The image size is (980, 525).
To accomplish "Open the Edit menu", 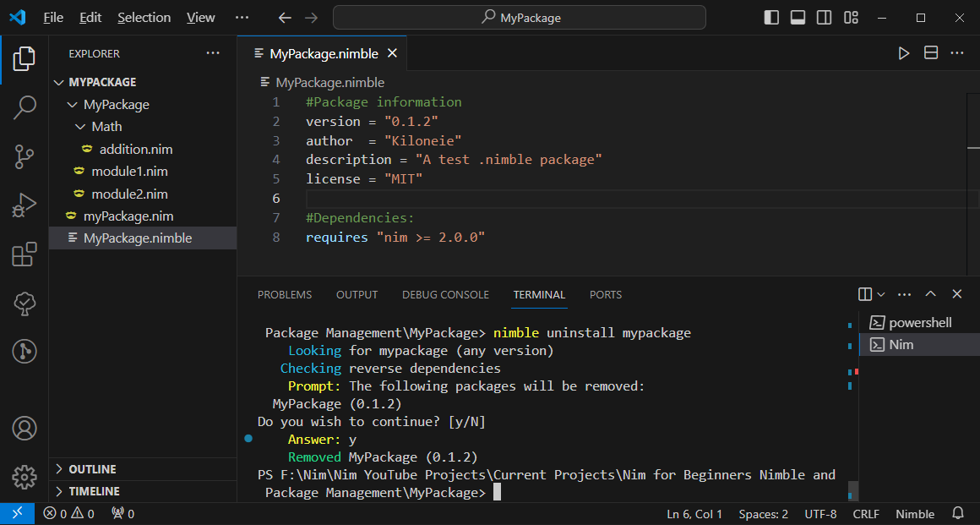I will coord(90,18).
